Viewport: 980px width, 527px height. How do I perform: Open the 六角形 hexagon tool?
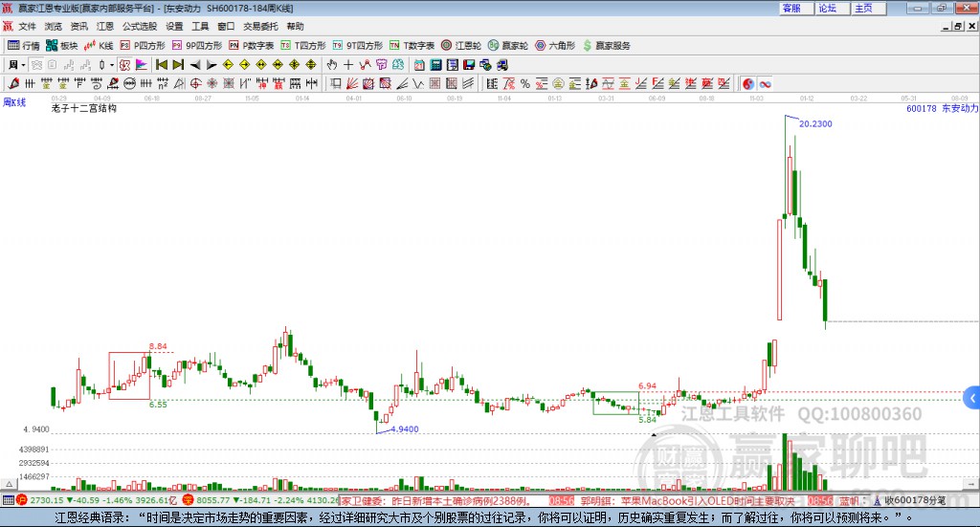click(555, 45)
